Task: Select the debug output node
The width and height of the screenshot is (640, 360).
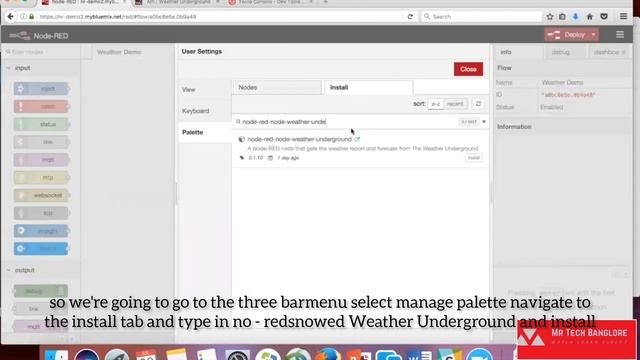Action: pos(41,291)
